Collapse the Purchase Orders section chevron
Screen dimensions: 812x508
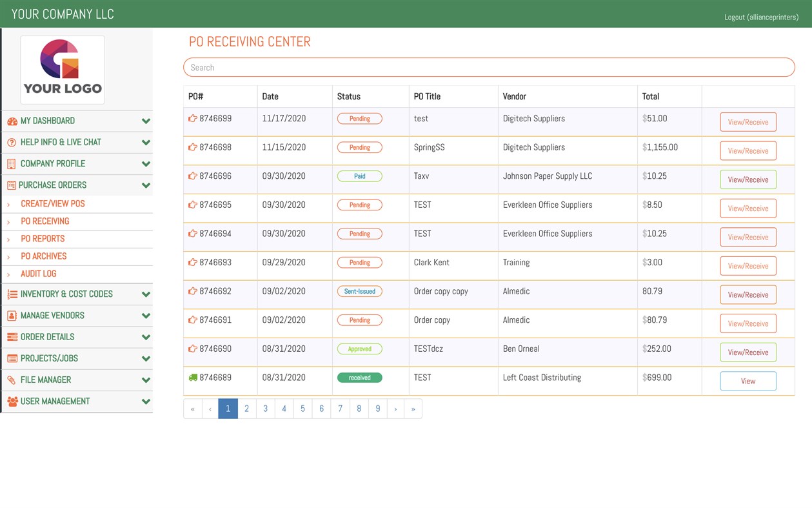point(146,185)
